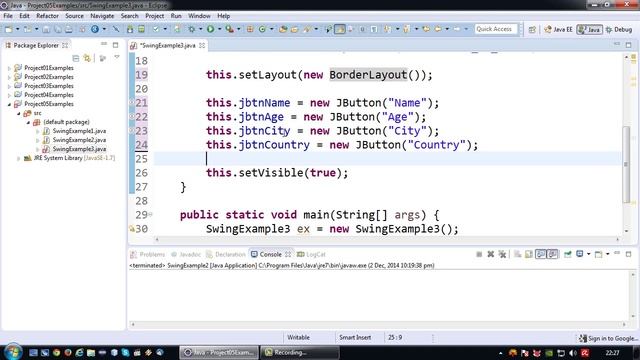Viewport: 640px width, 360px height.
Task: Collapse Project05Examples tree node
Action: (9, 104)
